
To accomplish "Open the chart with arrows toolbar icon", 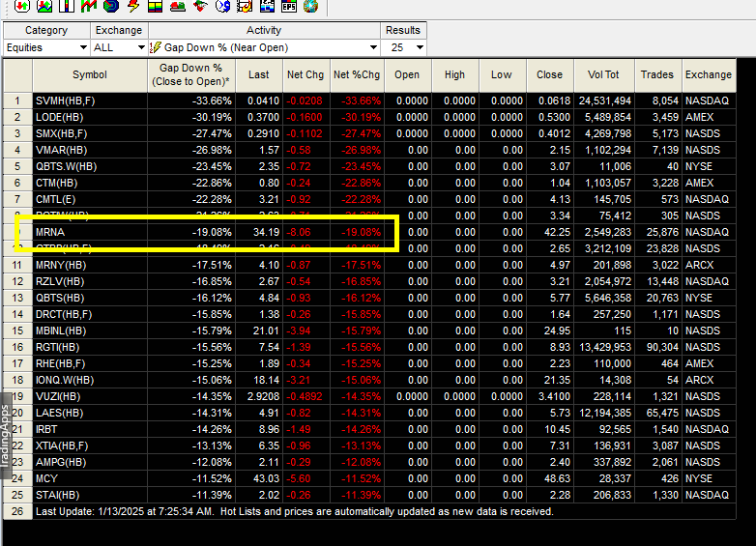I will tap(44, 6).
